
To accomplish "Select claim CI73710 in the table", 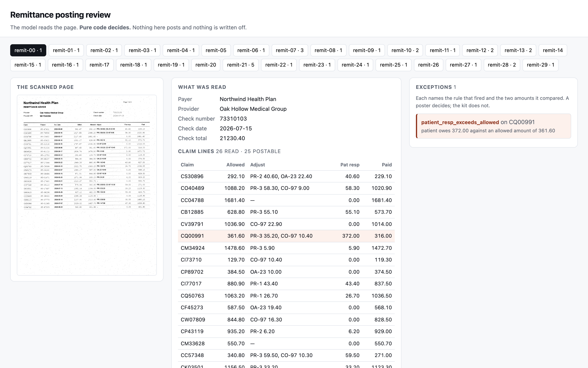I will pos(286,260).
